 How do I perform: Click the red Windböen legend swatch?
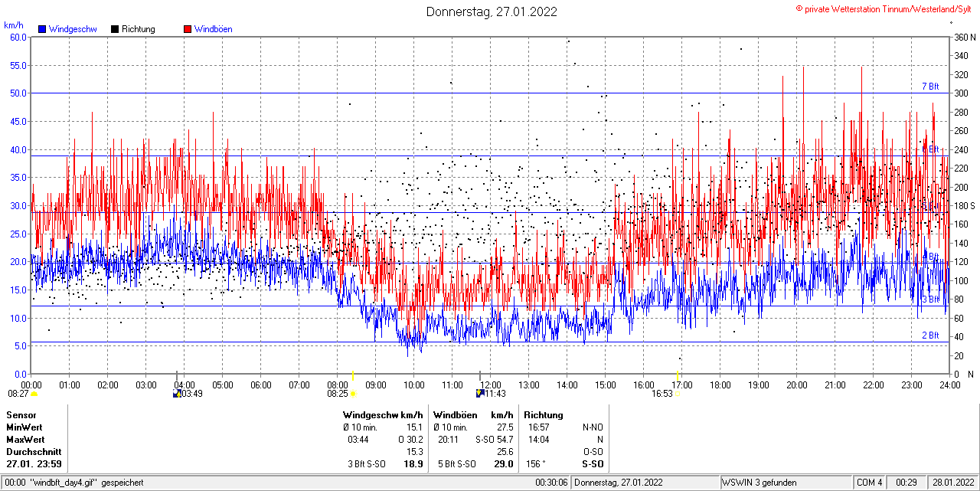click(188, 29)
